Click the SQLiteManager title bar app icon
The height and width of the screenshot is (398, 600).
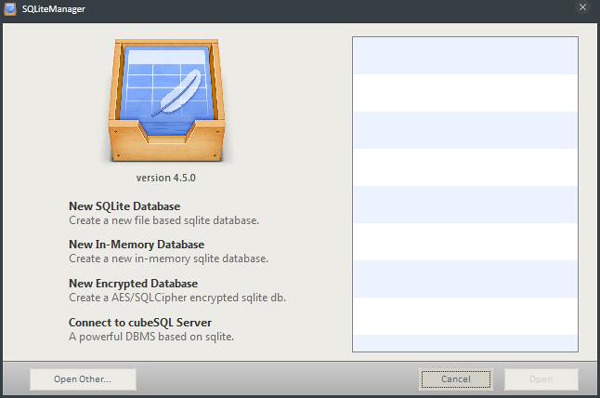click(10, 9)
